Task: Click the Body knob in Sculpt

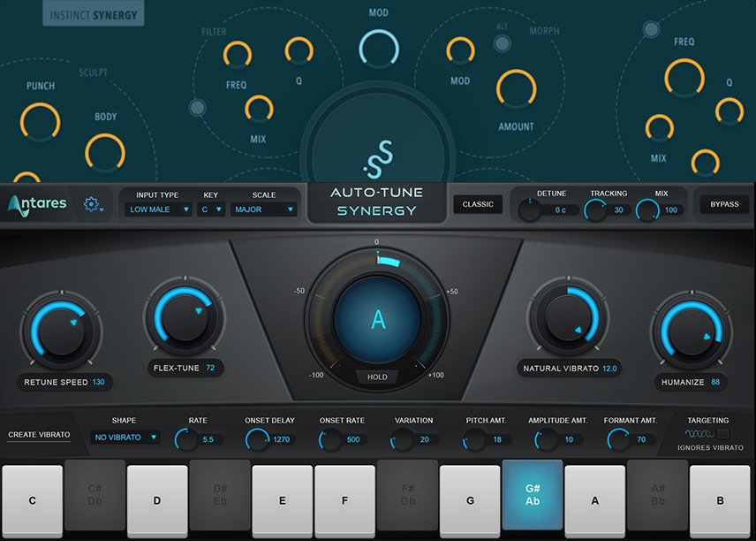Action: tap(105, 153)
